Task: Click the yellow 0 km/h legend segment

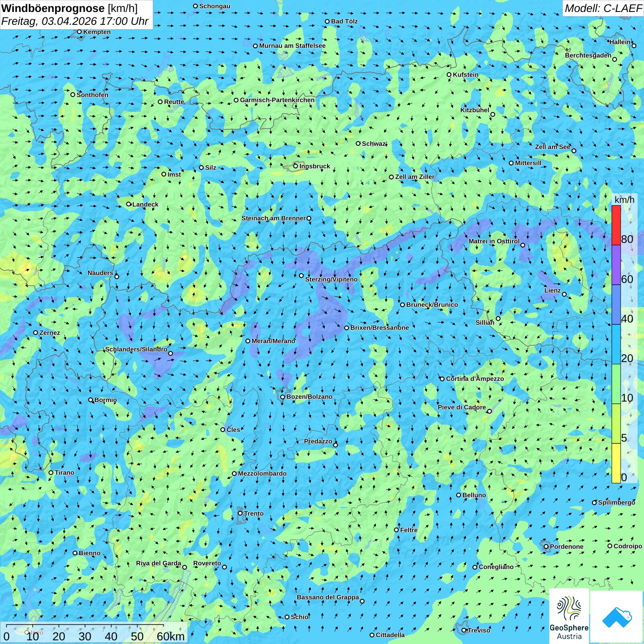Action: [616, 463]
